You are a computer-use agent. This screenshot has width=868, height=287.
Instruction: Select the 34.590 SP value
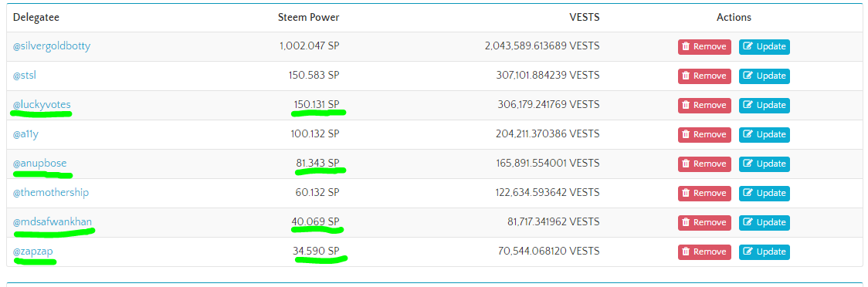316,251
